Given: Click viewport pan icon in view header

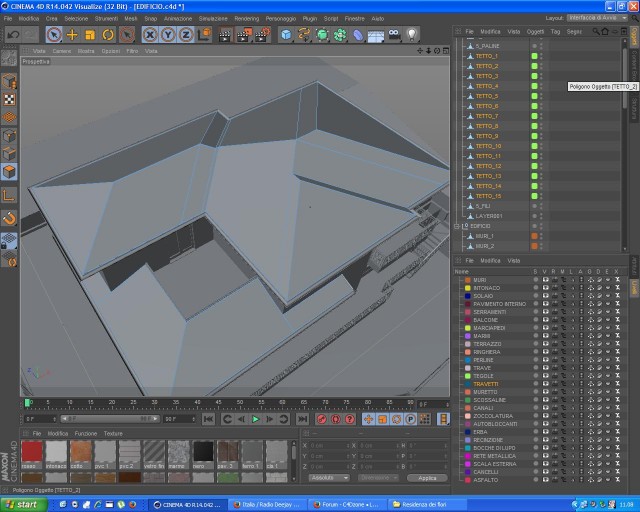Looking at the screenshot, I should (x=420, y=51).
